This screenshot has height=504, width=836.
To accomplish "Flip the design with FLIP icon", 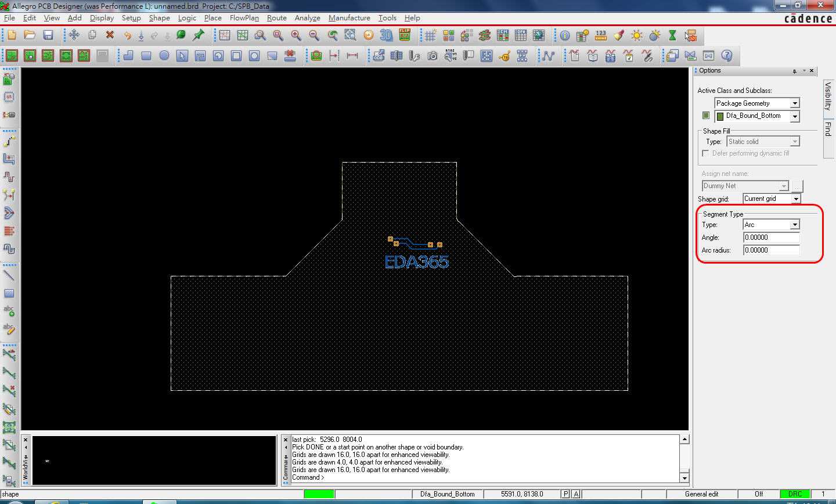I will point(405,35).
